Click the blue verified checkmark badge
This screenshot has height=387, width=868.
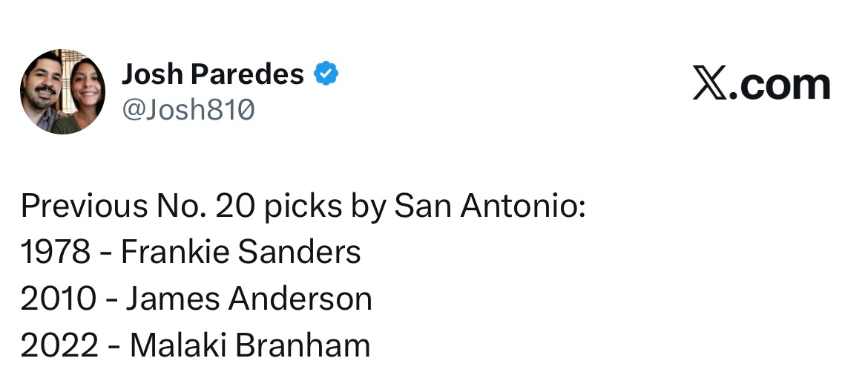[326, 74]
